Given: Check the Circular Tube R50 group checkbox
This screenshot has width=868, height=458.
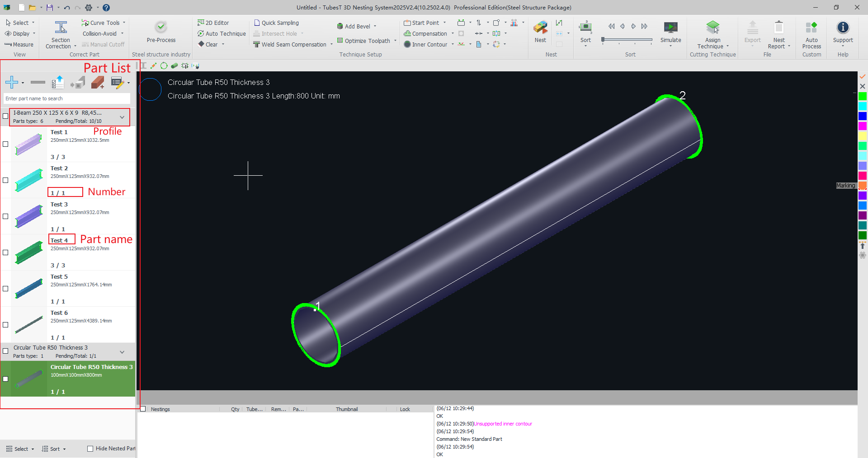Looking at the screenshot, I should pyautogui.click(x=5, y=351).
